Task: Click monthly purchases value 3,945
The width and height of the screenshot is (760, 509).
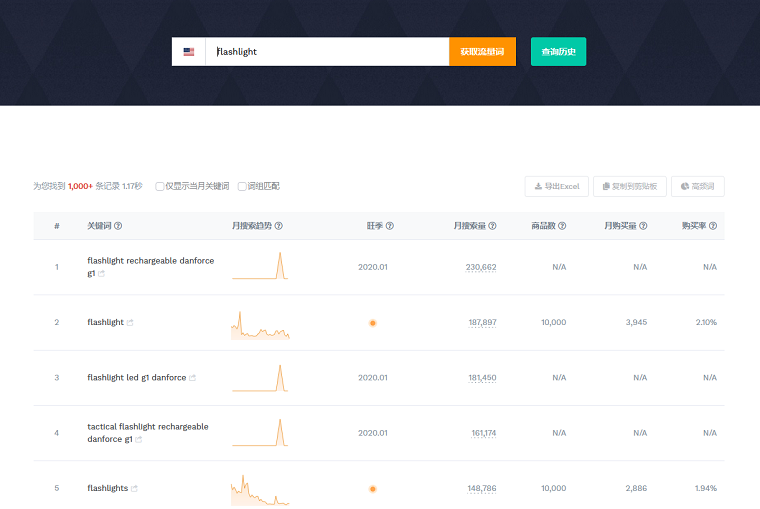Action: point(636,322)
